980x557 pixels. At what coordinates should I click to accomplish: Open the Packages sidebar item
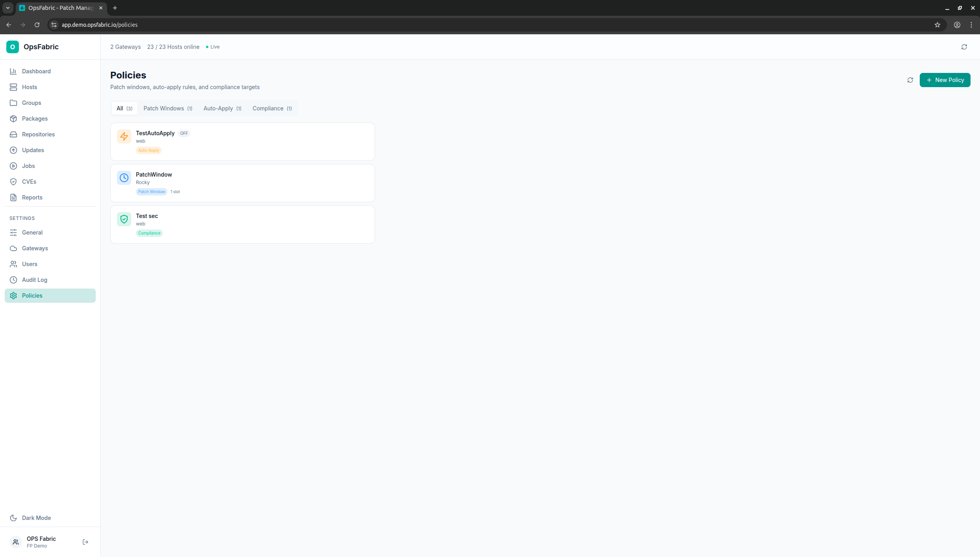coord(35,119)
